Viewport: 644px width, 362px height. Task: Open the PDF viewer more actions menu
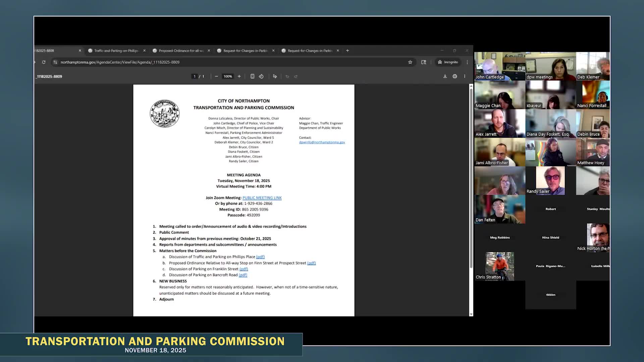pos(465,76)
